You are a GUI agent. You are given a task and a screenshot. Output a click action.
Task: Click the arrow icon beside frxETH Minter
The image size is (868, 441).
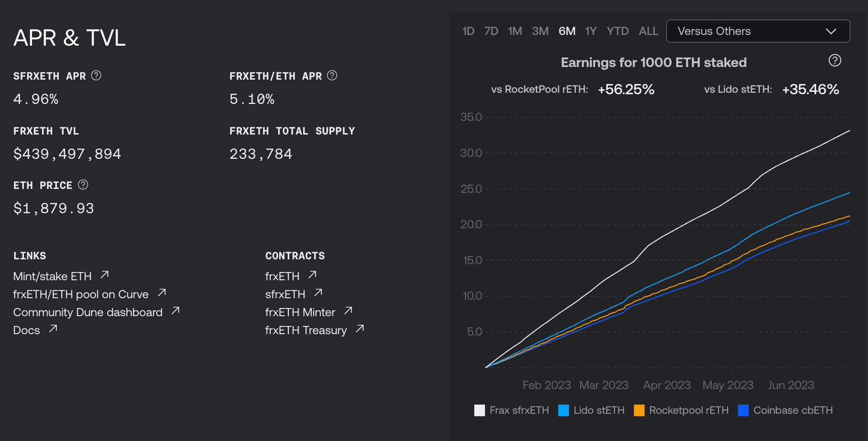[x=349, y=310]
